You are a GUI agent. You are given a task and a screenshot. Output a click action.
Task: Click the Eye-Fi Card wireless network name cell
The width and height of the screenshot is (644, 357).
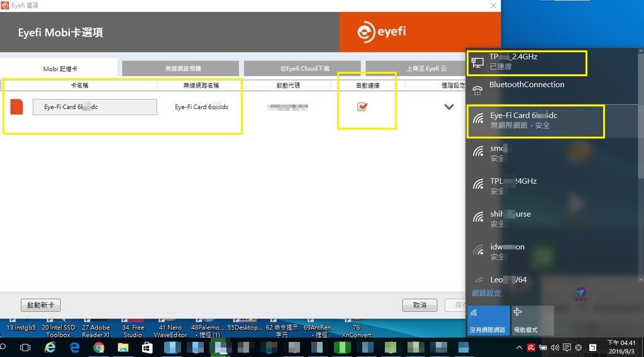pyautogui.click(x=202, y=107)
